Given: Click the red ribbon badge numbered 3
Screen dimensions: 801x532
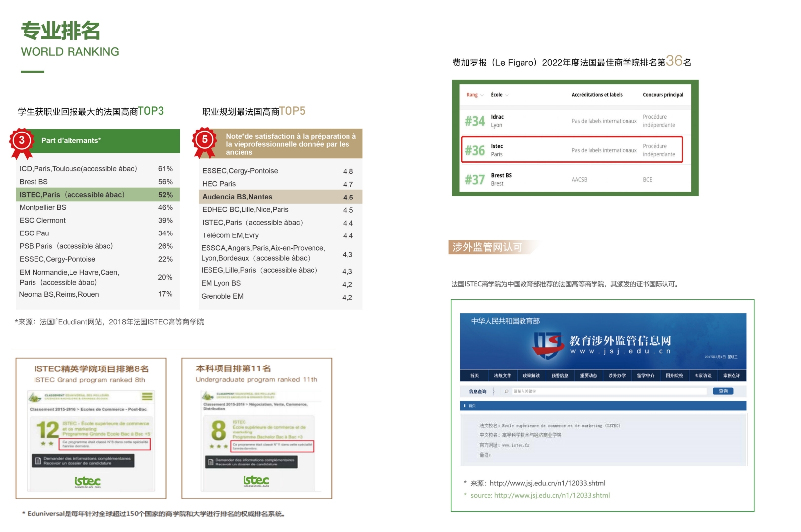Looking at the screenshot, I should [21, 141].
